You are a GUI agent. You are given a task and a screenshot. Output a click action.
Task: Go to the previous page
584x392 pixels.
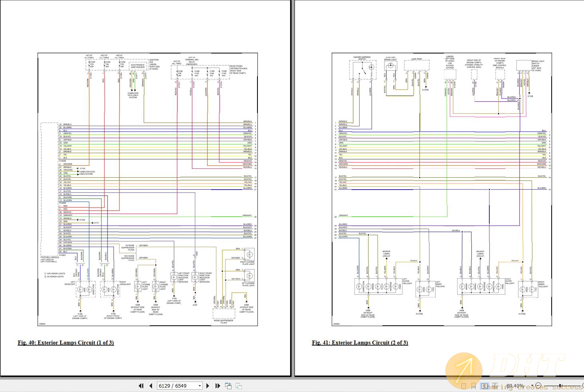click(151, 386)
